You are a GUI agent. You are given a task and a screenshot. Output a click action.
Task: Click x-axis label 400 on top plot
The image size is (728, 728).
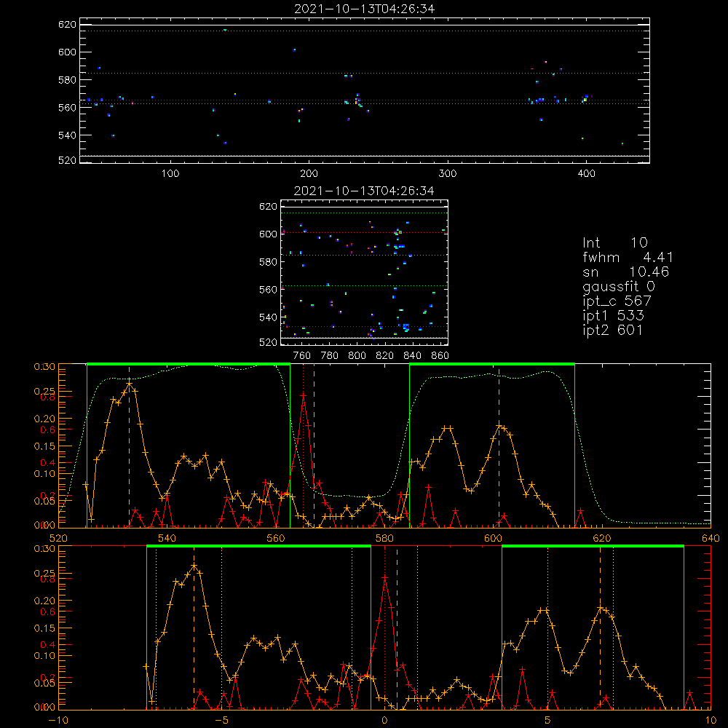[586, 174]
